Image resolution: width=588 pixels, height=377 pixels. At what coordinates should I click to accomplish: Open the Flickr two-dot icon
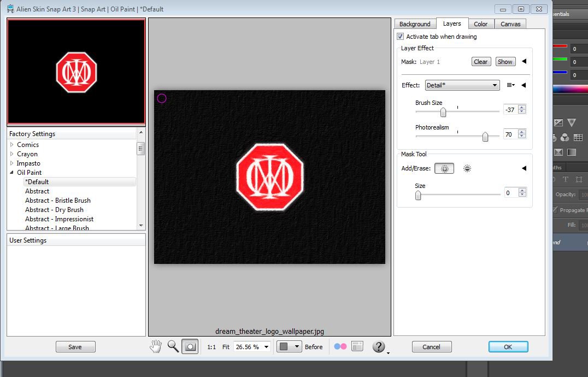[x=340, y=346]
